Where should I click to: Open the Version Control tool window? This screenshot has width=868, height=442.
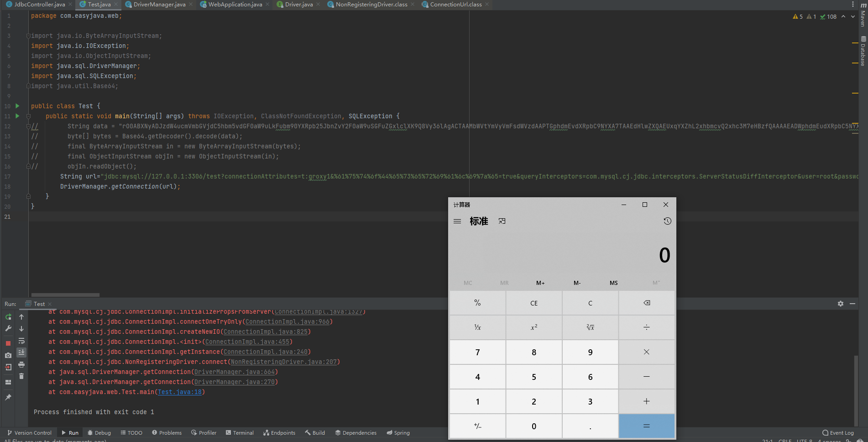[x=29, y=433]
